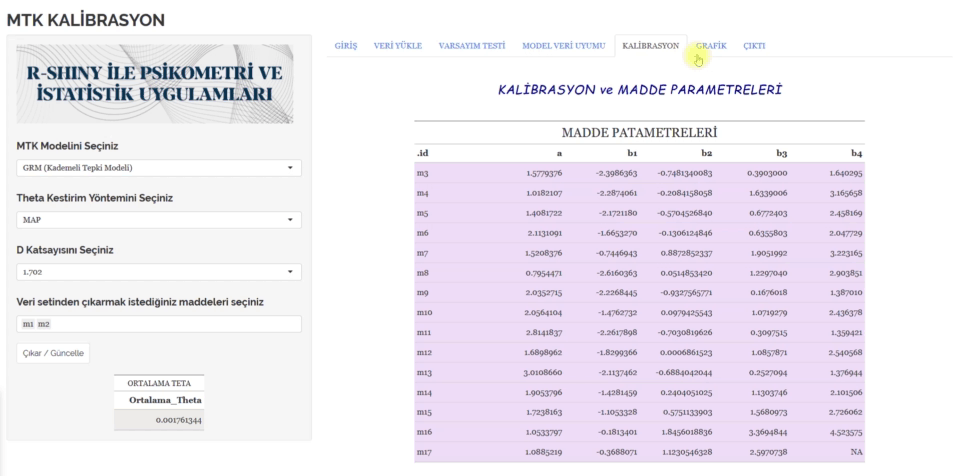Open the D coefficient dropdown showing 1.702
This screenshot has width=958, height=476.
[x=159, y=271]
